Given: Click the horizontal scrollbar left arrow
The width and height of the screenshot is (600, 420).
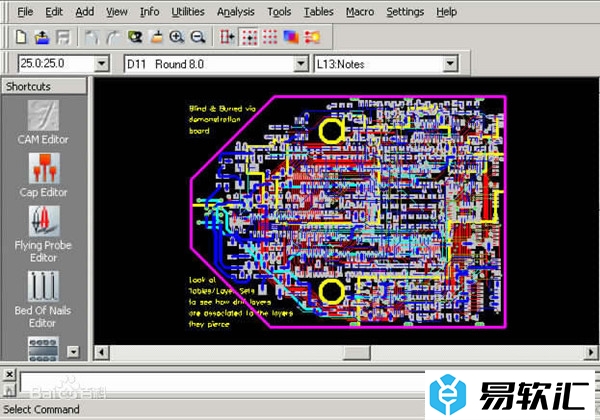Looking at the screenshot, I should tap(101, 352).
